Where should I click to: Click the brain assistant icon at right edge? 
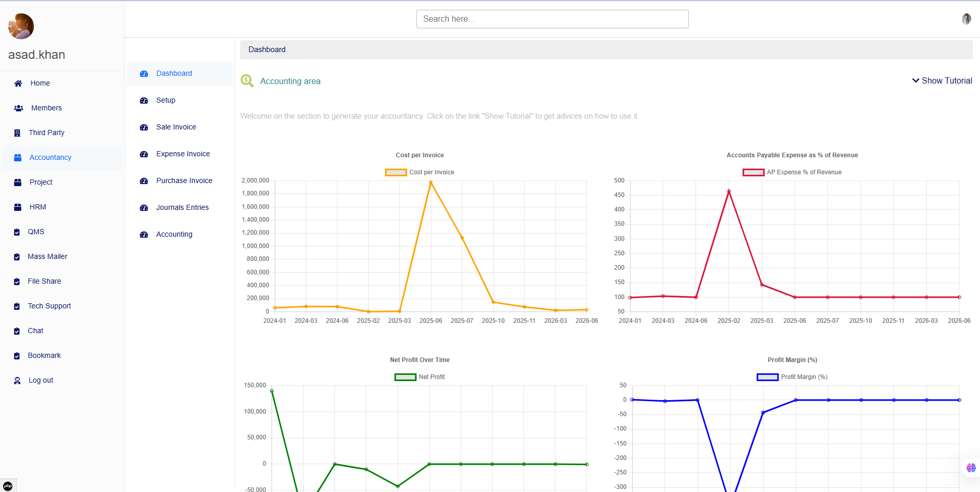pyautogui.click(x=971, y=468)
